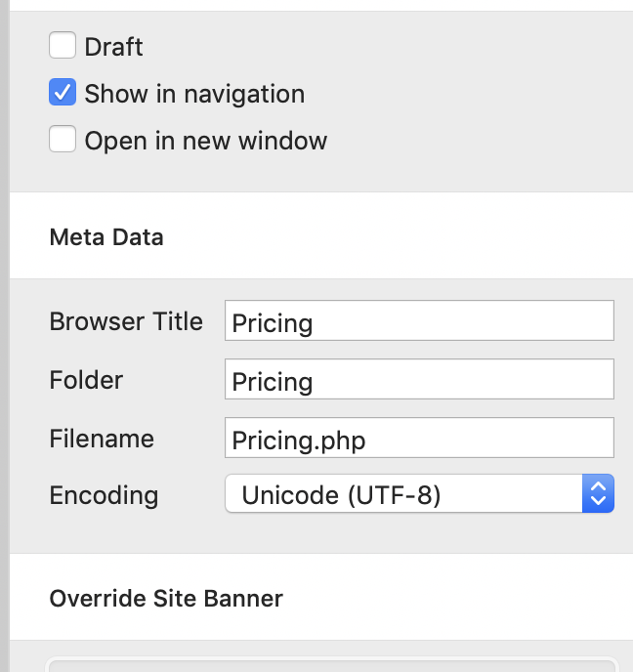Select the Filename field containing Pricing.php
Viewport: 633px width, 672px height.
click(x=418, y=439)
